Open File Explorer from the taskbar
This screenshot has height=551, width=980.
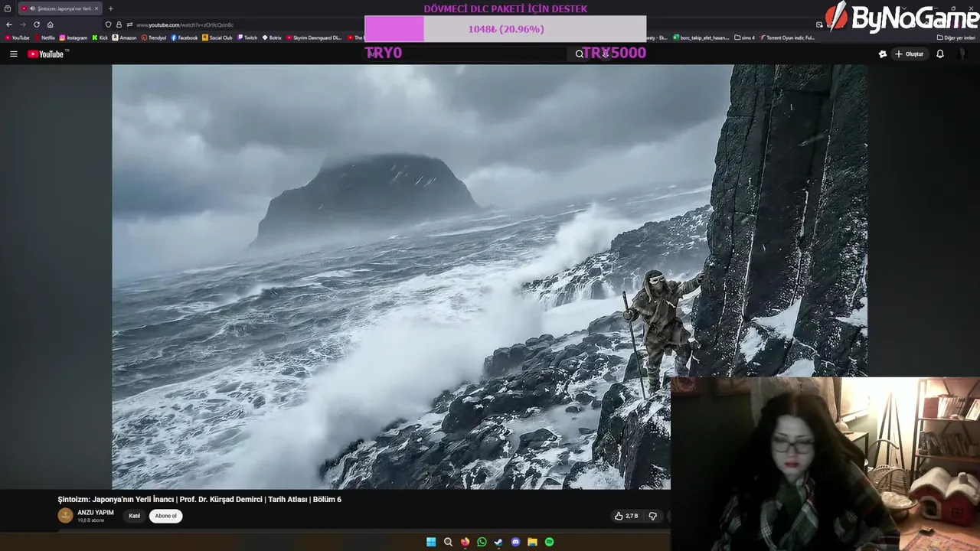(x=532, y=542)
